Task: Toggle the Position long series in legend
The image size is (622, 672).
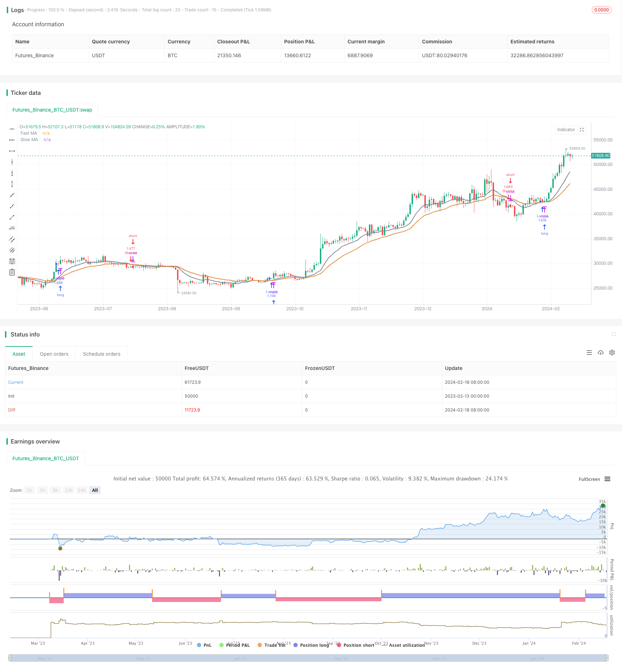Action: click(x=311, y=645)
